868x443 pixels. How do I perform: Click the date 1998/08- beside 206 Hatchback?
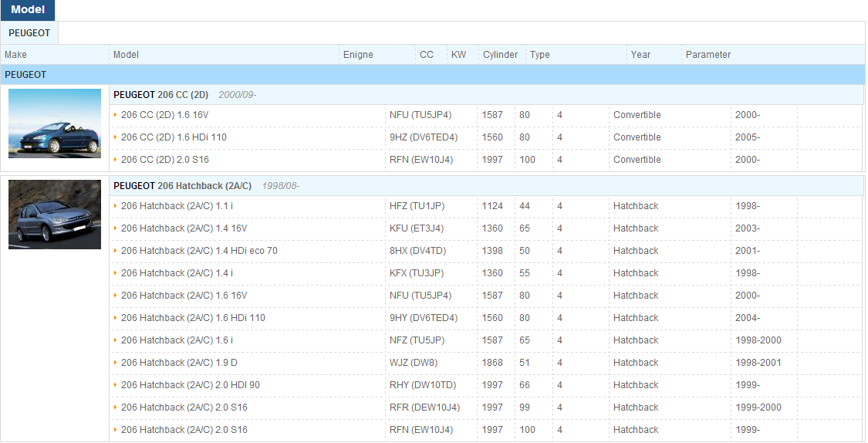tap(281, 185)
